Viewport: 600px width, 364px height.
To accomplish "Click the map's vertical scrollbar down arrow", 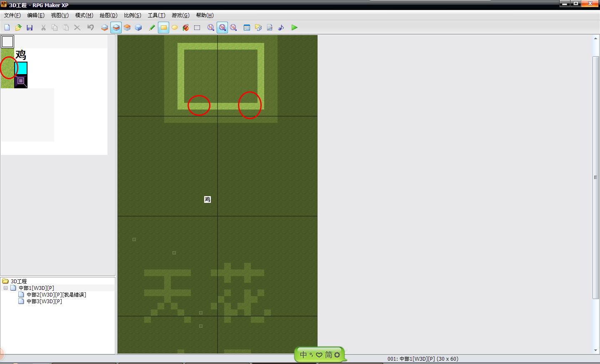I will coord(595,350).
